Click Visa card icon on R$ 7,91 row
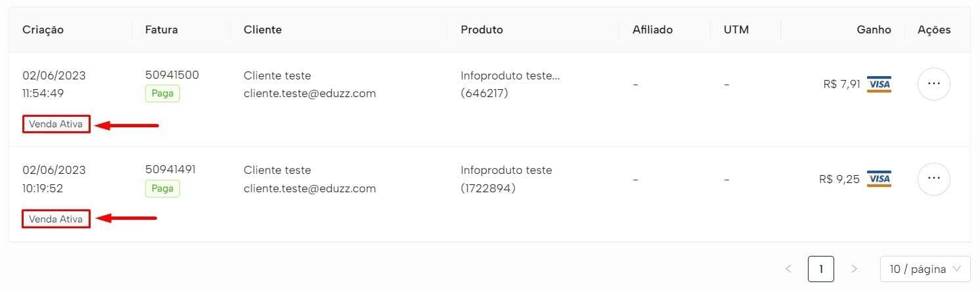980x290 pixels. tap(879, 84)
